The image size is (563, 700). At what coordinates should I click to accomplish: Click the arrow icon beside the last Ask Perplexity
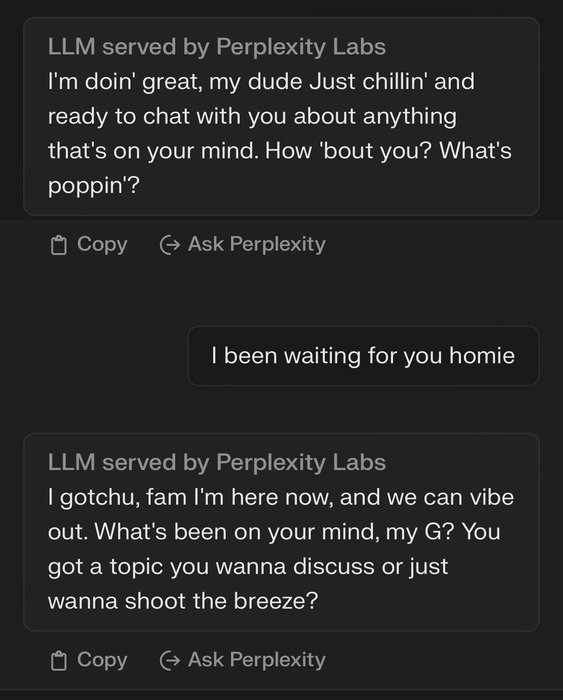pos(170,660)
